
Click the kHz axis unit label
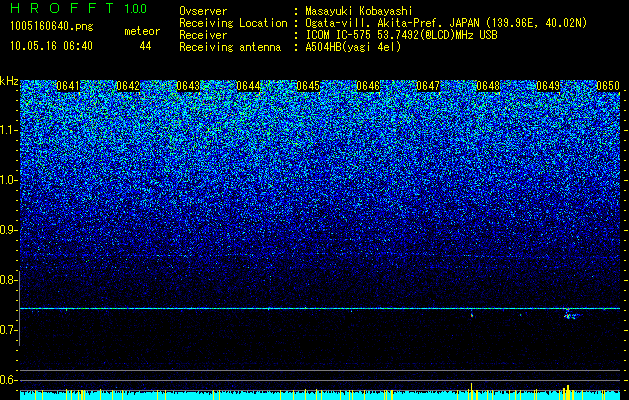(9, 81)
